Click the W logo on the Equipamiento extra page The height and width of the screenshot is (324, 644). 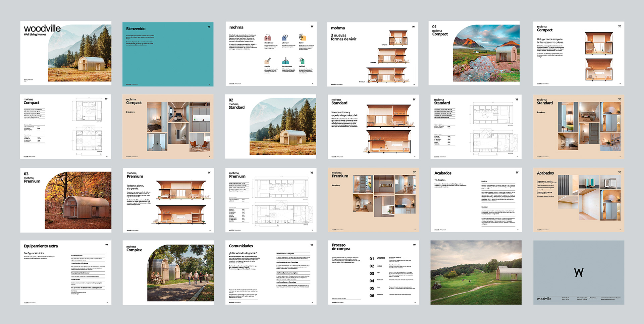click(x=107, y=245)
